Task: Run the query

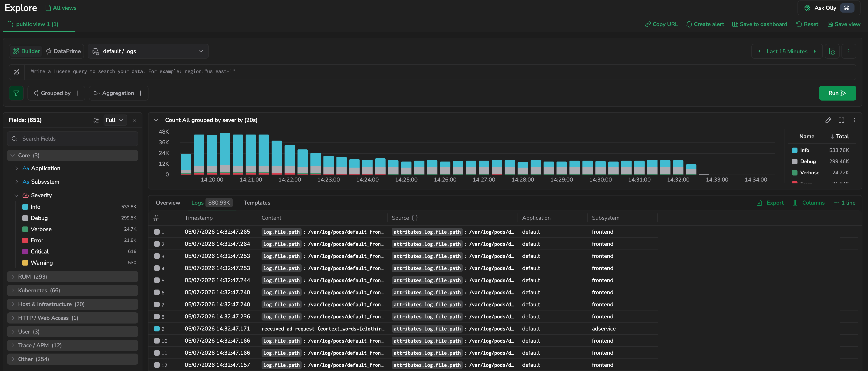Action: tap(837, 93)
